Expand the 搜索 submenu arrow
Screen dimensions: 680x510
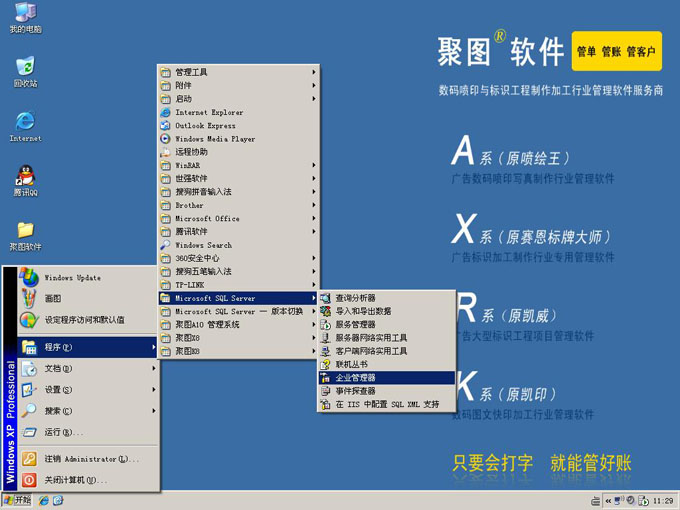154,411
